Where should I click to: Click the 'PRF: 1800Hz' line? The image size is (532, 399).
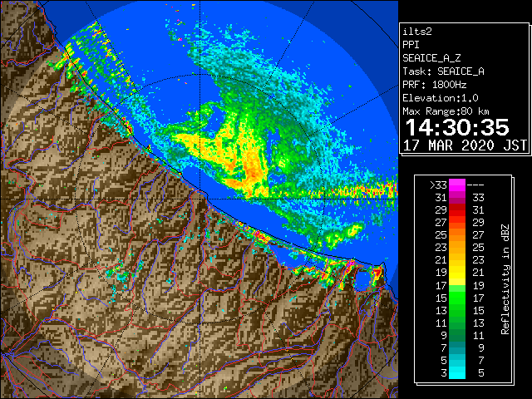click(435, 85)
